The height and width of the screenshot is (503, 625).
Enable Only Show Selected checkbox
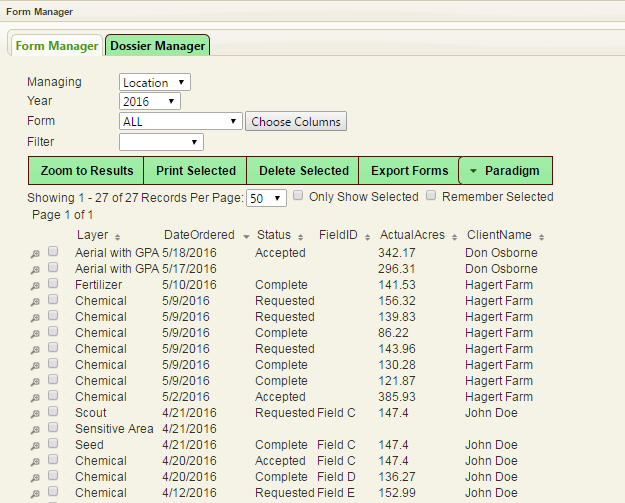point(298,195)
